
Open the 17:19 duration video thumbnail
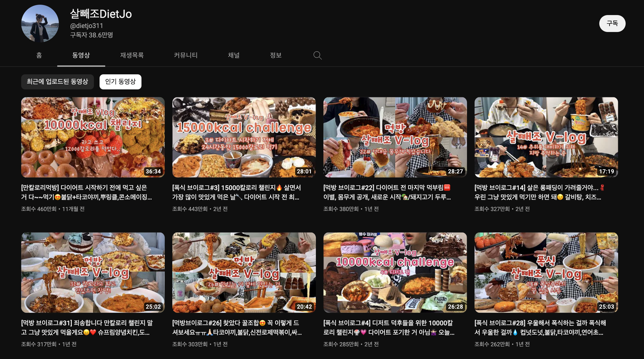click(x=546, y=137)
